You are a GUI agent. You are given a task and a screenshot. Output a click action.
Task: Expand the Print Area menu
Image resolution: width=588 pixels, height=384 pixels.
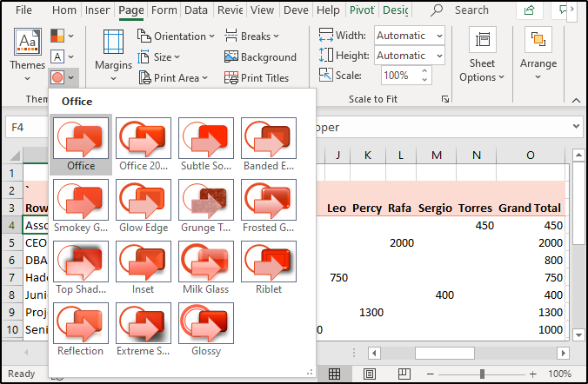pyautogui.click(x=172, y=78)
